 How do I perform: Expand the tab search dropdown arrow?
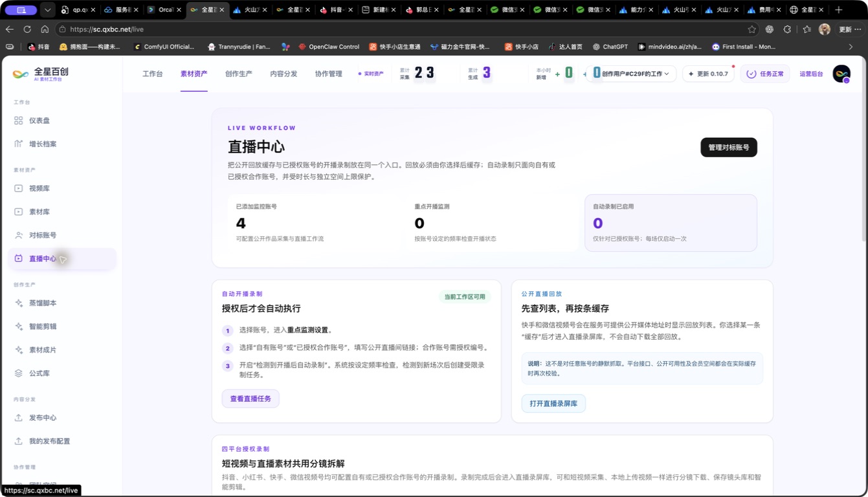(x=47, y=10)
